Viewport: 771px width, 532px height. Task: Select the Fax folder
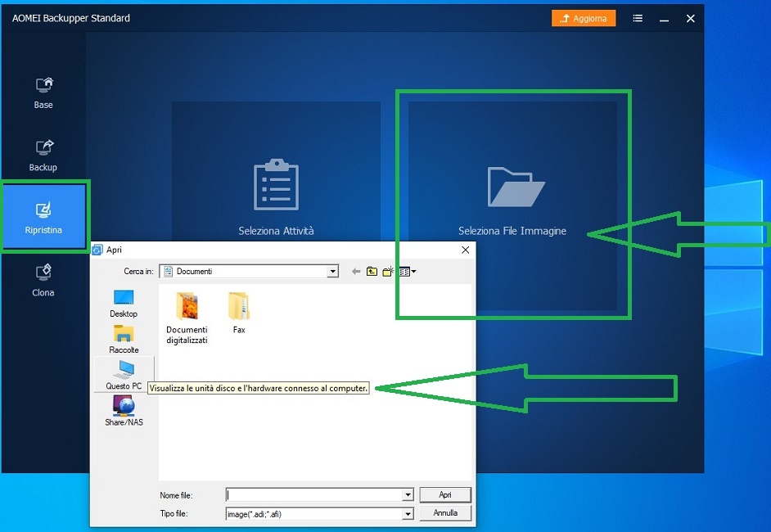239,313
